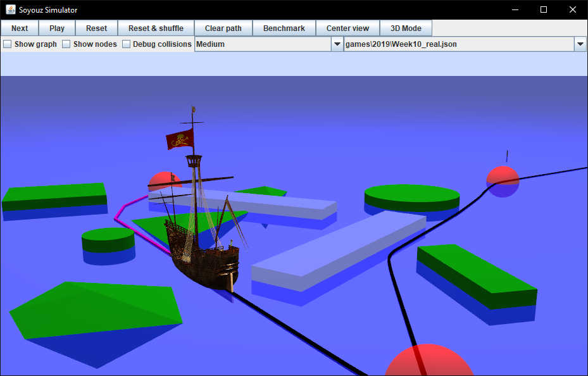
Task: Open the Medium difficulty dropdown arrow
Action: tap(337, 44)
